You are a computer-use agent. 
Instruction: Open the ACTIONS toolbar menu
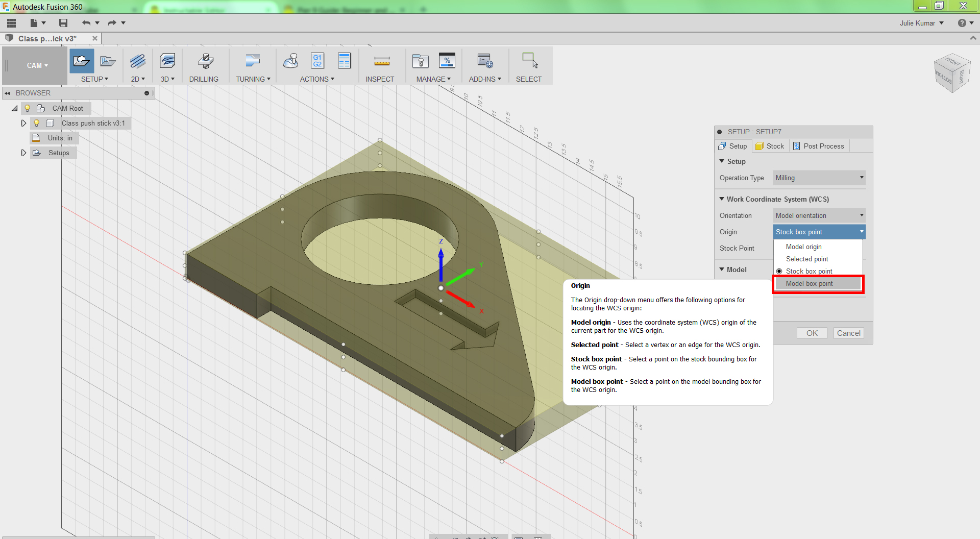click(317, 79)
